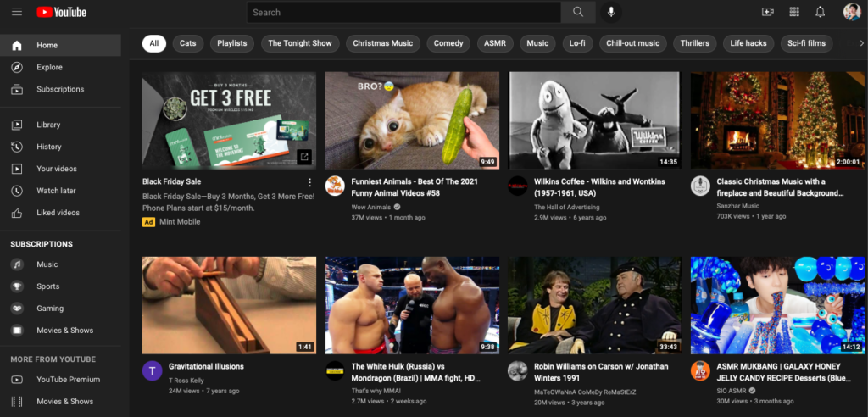The width and height of the screenshot is (868, 417).
Task: Open Movies & Shows under Subscriptions
Action: pyautogui.click(x=60, y=330)
